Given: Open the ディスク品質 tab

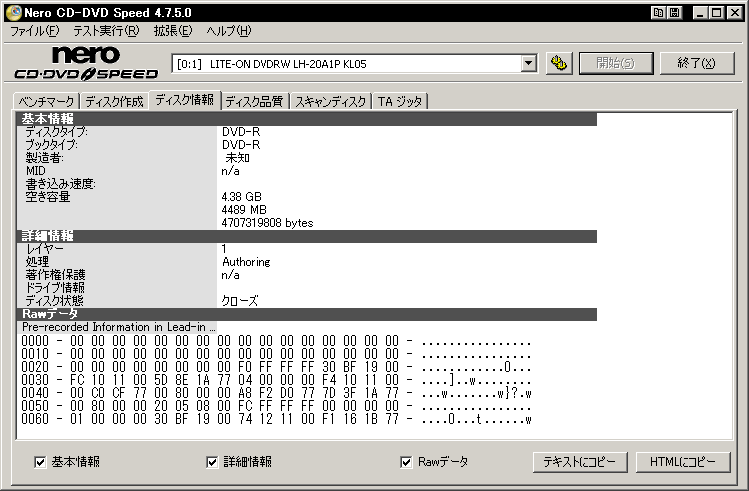Looking at the screenshot, I should pyautogui.click(x=255, y=101).
